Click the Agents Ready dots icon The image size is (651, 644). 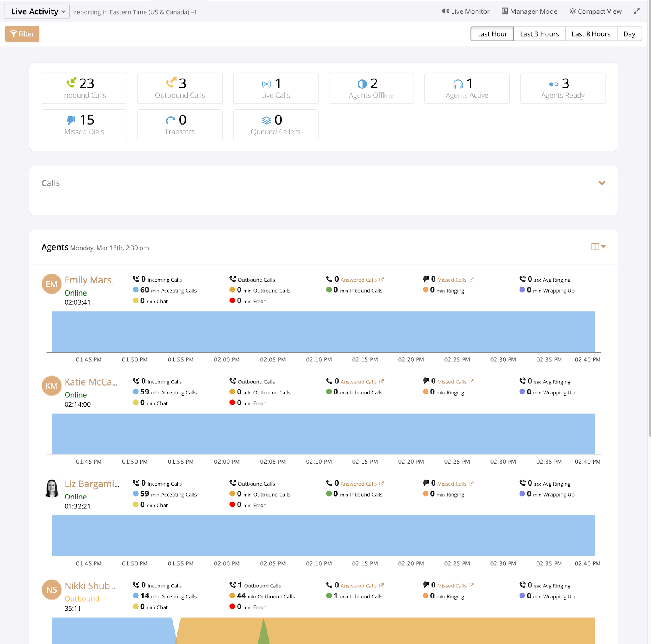tap(554, 84)
